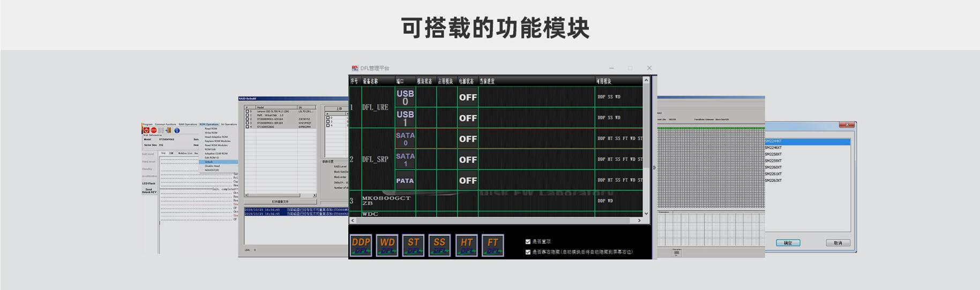Select SM2259XT in controller list
This screenshot has height=290, width=980.
[807, 161]
